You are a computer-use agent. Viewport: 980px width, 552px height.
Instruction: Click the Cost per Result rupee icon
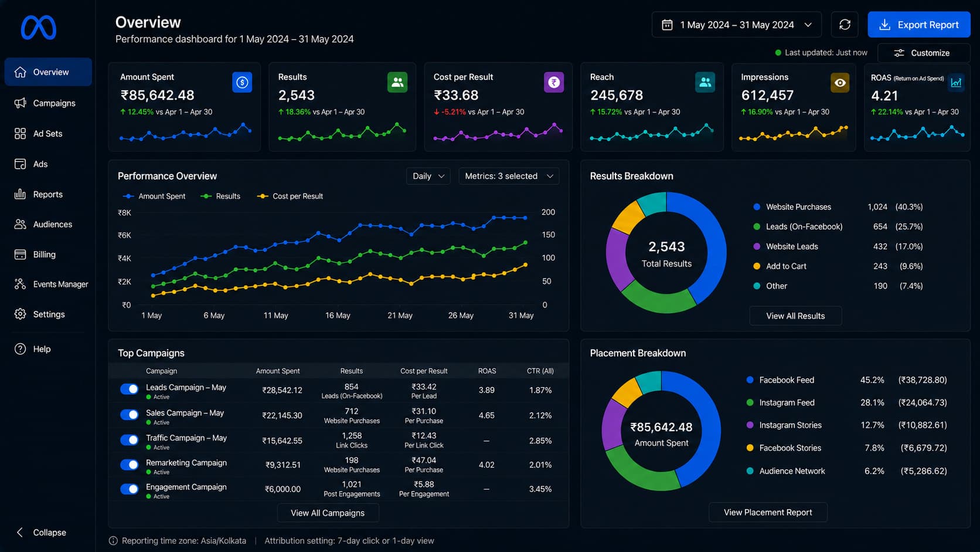[554, 83]
